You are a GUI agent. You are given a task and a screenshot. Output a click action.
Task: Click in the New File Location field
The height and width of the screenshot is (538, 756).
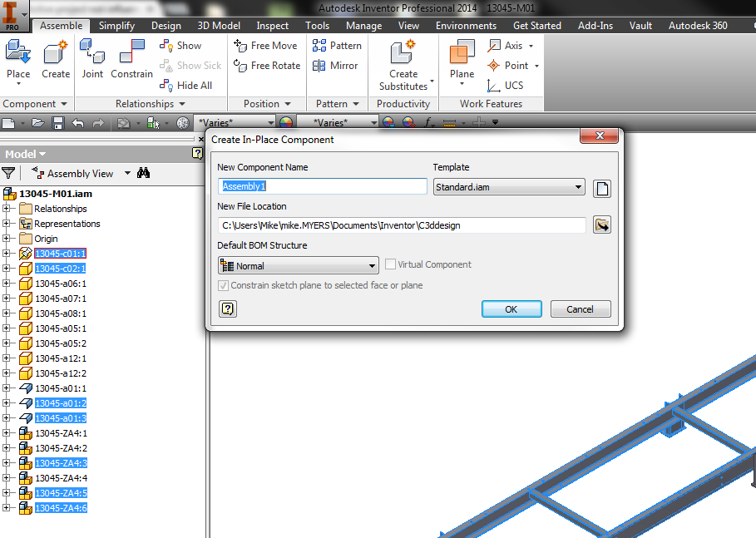tap(402, 225)
